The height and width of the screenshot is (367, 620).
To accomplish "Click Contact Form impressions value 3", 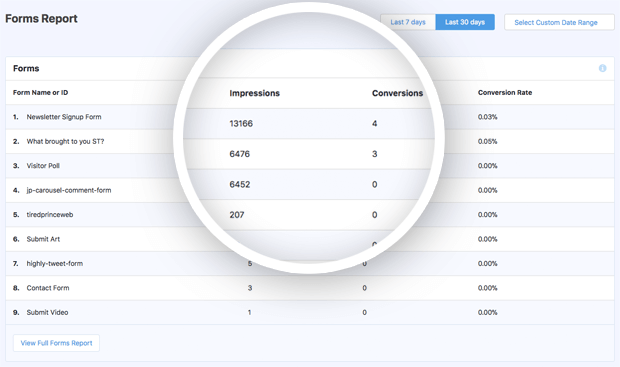I will (x=250, y=288).
